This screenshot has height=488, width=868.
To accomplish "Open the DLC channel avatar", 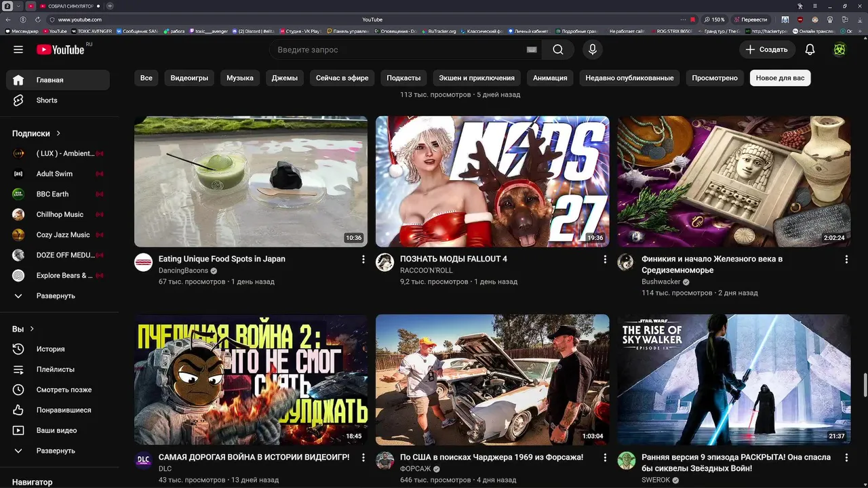I will 143,461.
